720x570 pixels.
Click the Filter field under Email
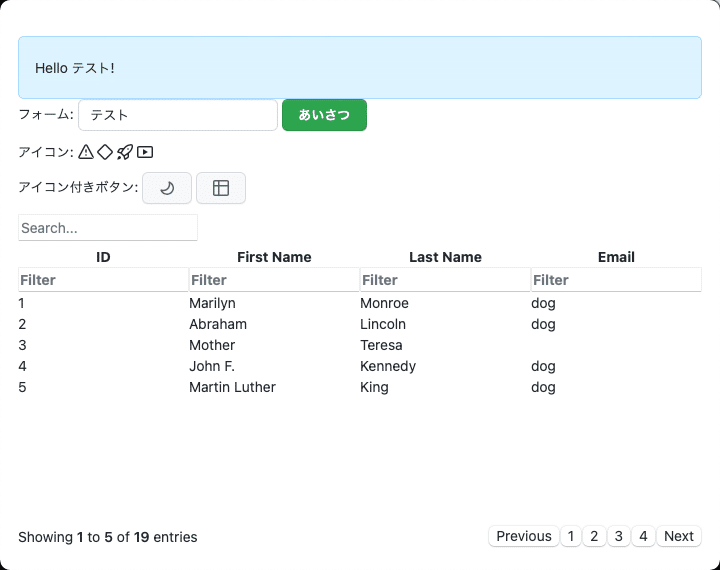coord(616,280)
